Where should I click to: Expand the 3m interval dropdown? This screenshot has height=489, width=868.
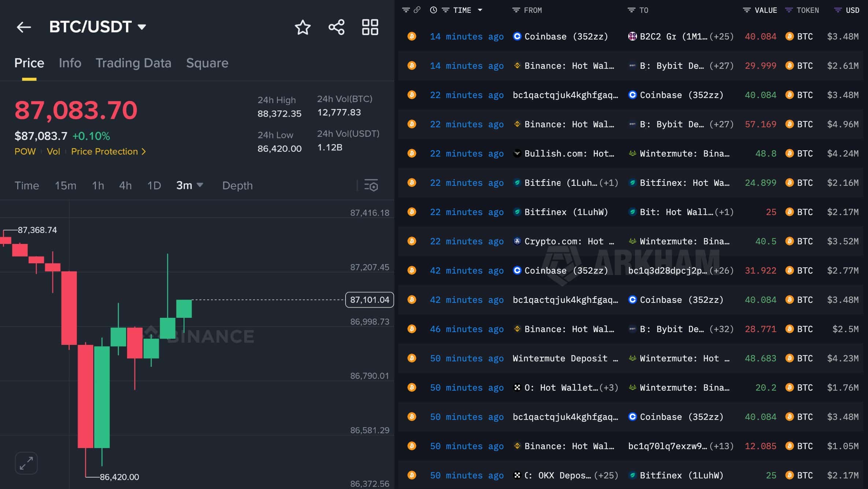(190, 185)
